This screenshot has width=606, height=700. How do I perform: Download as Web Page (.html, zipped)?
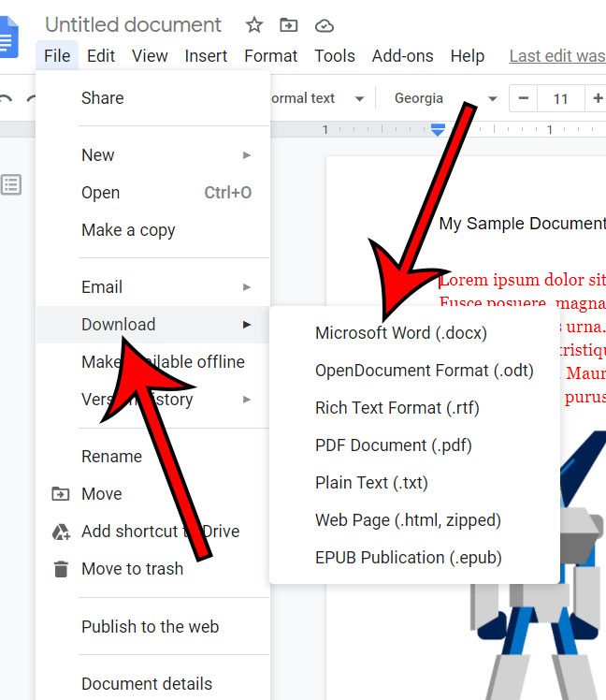click(414, 520)
